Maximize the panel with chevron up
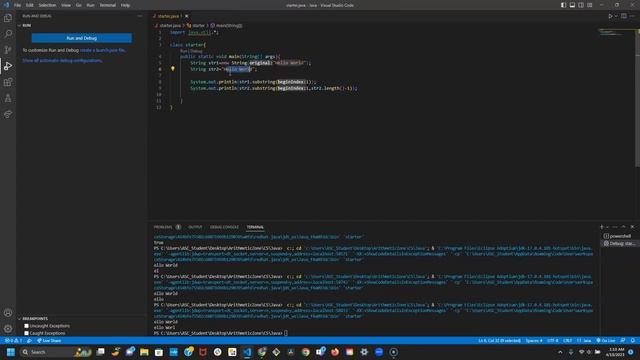The width and height of the screenshot is (640, 360). coord(623,227)
